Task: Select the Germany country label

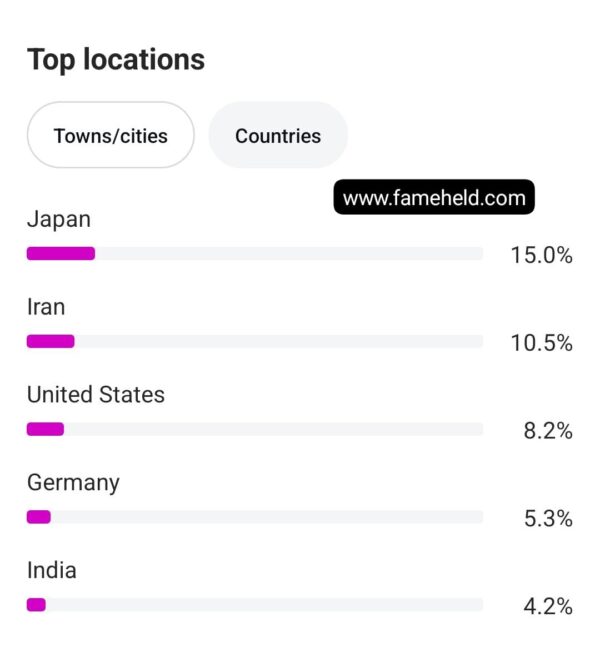Action: point(73,483)
